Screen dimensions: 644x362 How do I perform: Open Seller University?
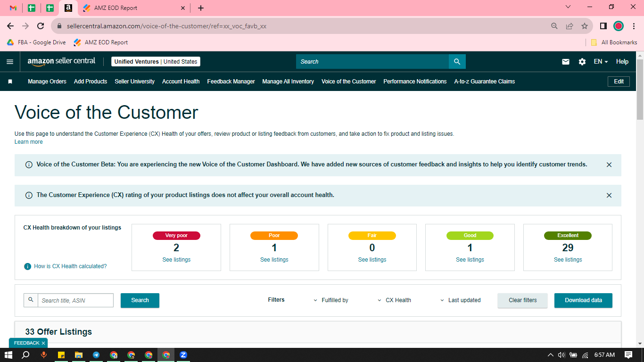click(135, 82)
